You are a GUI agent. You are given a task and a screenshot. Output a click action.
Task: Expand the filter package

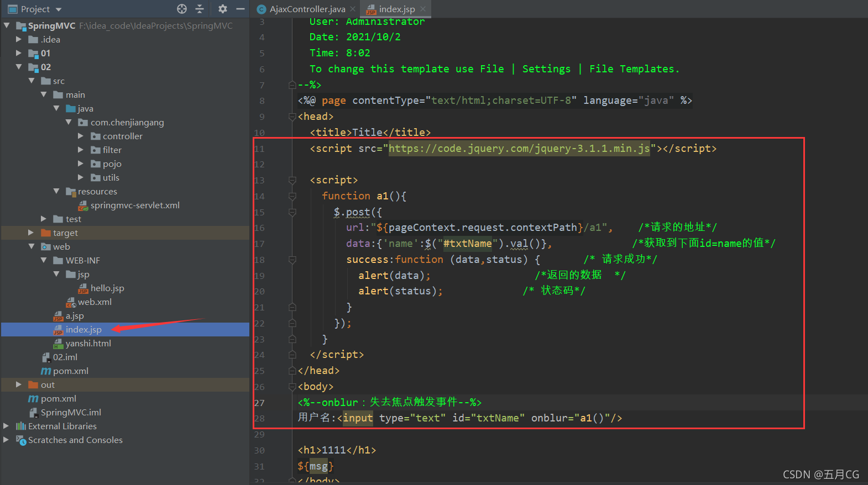click(x=81, y=150)
